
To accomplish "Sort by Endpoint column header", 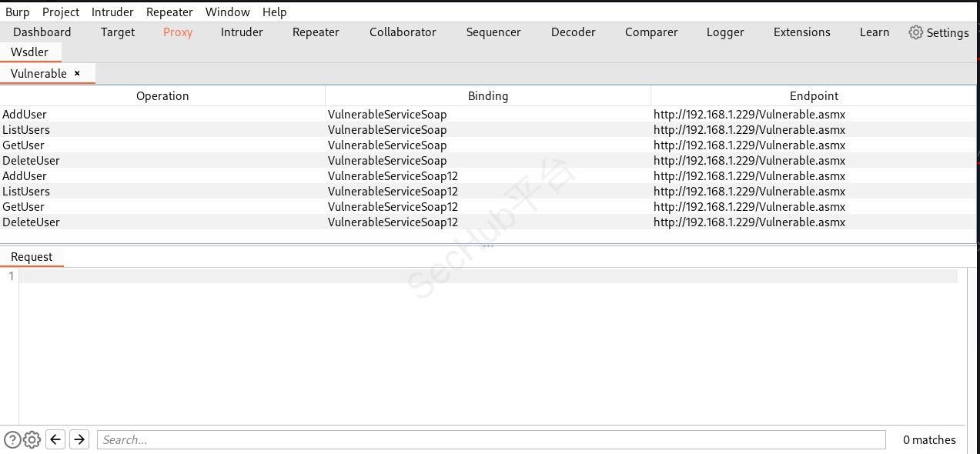I will pyautogui.click(x=814, y=96).
